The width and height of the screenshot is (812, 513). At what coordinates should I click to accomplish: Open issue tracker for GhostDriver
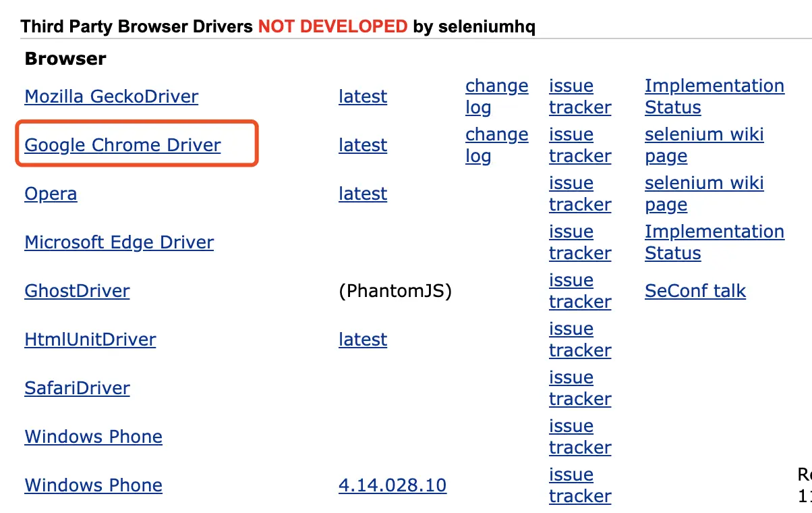580,291
